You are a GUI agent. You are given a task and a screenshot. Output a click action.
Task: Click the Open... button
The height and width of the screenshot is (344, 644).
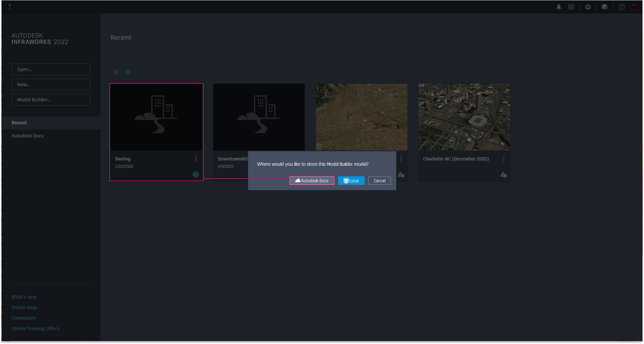(51, 69)
